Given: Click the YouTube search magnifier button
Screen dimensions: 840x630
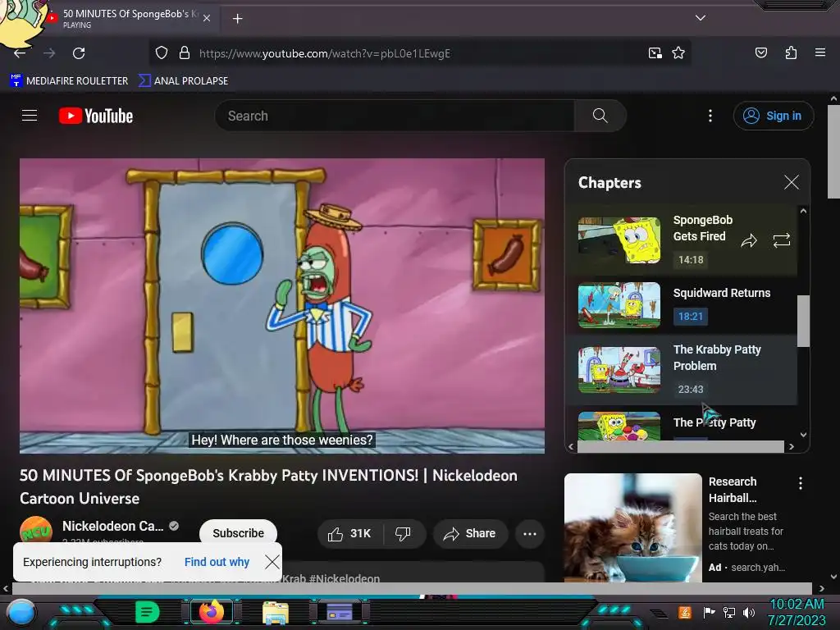Looking at the screenshot, I should (600, 116).
